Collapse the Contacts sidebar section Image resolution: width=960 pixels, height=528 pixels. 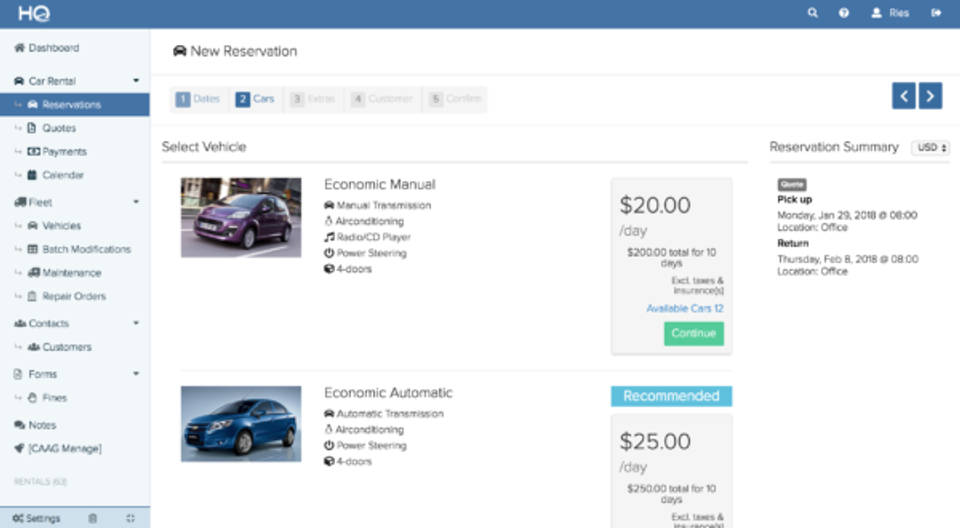(x=136, y=324)
